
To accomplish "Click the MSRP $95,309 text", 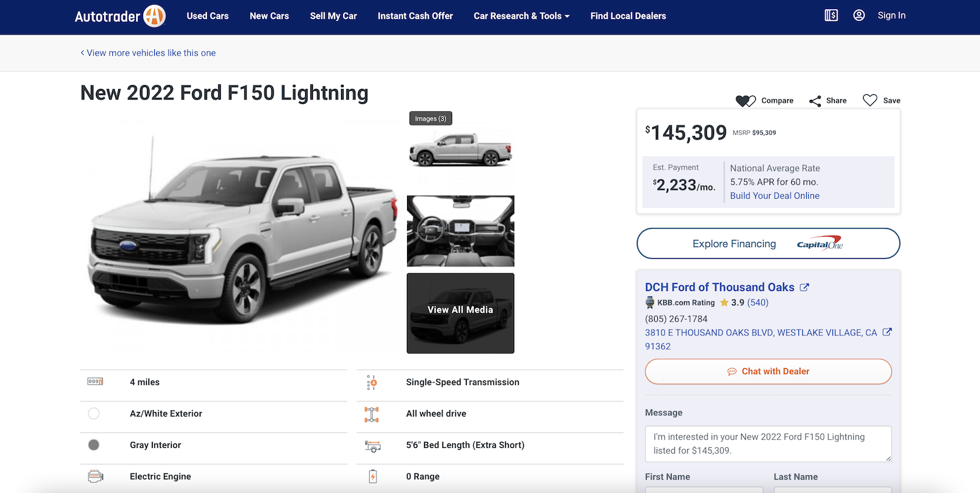I will point(755,133).
